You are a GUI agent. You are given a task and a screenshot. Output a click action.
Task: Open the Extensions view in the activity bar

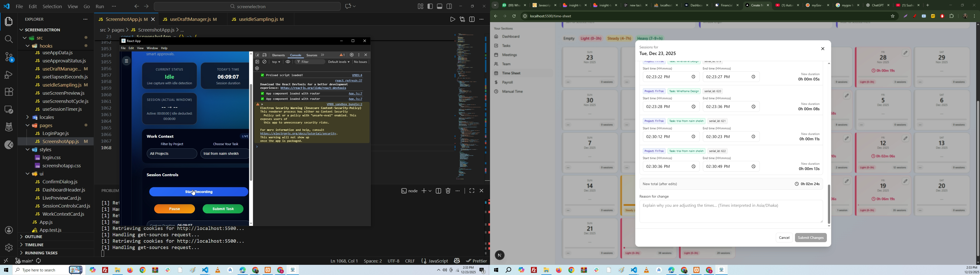click(x=8, y=92)
